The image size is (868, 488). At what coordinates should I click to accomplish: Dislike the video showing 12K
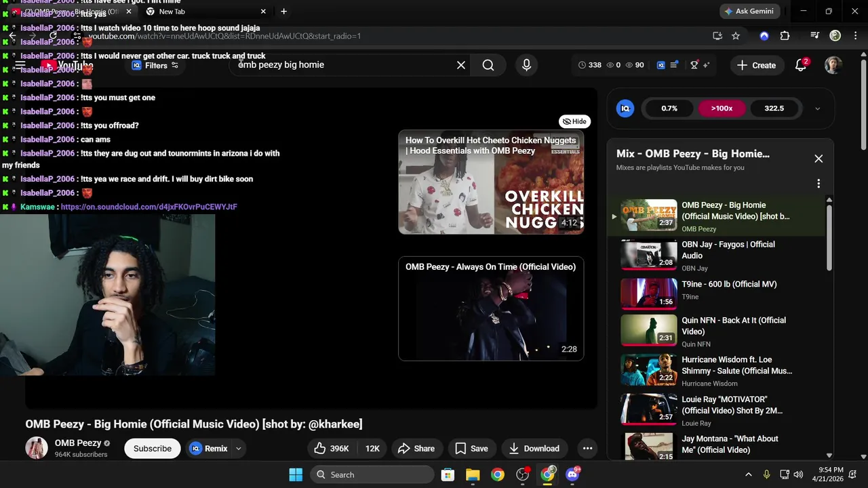coord(372,448)
